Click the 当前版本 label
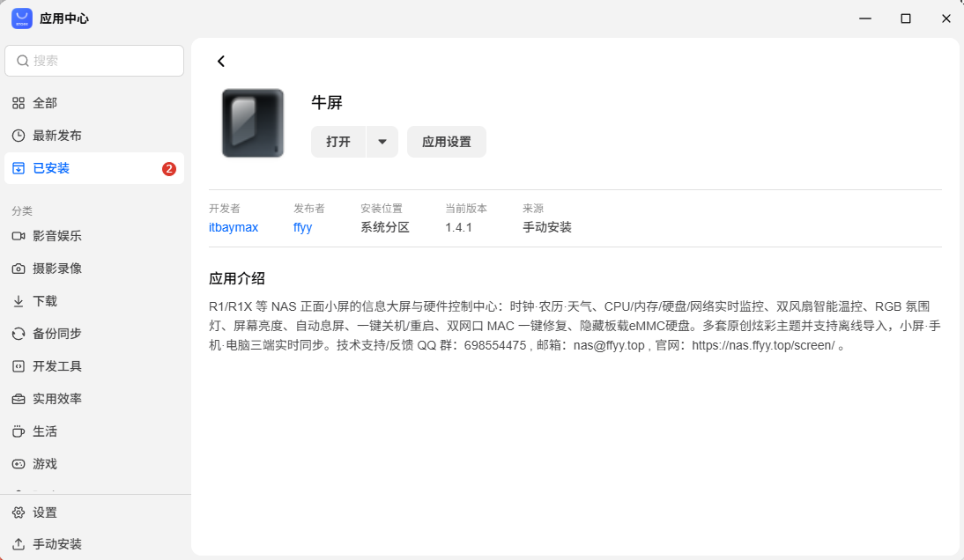This screenshot has height=560, width=964. click(466, 208)
